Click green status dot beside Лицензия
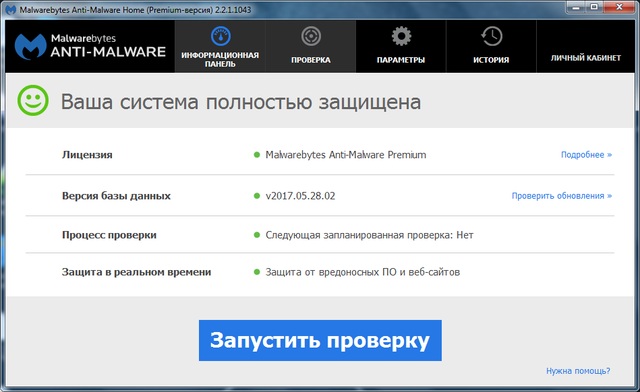The image size is (640, 392). click(257, 155)
